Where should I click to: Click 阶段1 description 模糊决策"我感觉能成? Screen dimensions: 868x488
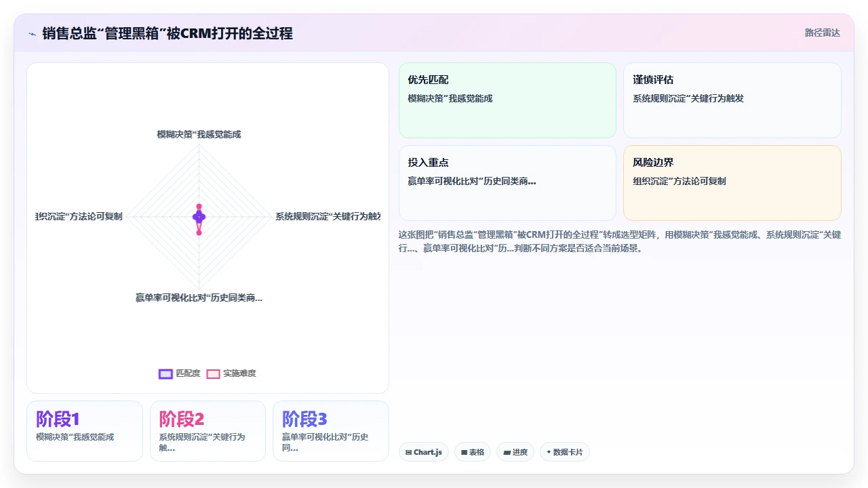pos(75,437)
